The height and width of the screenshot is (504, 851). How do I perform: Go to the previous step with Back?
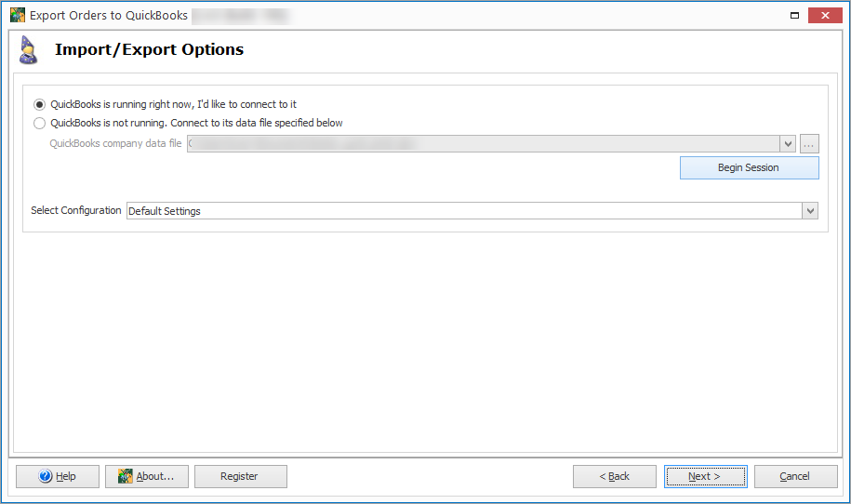(614, 476)
